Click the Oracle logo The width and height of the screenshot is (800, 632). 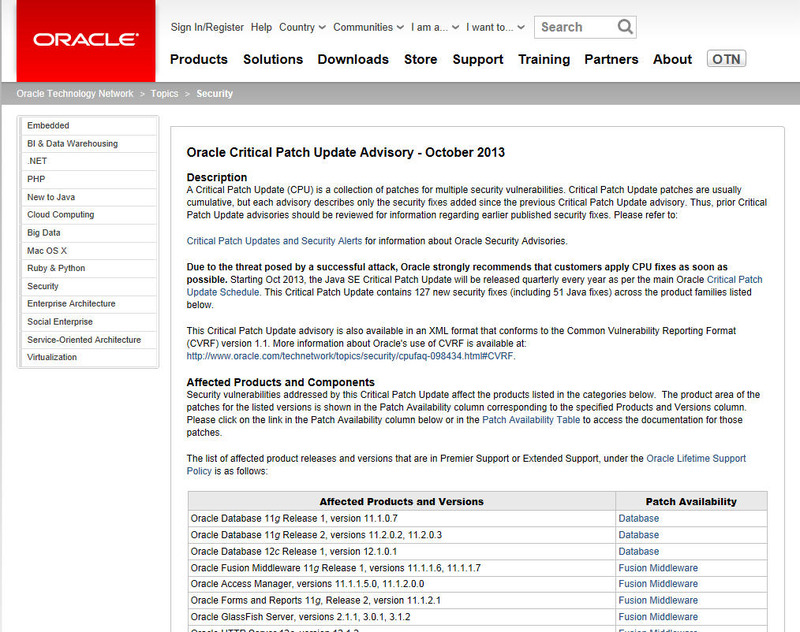[85, 40]
